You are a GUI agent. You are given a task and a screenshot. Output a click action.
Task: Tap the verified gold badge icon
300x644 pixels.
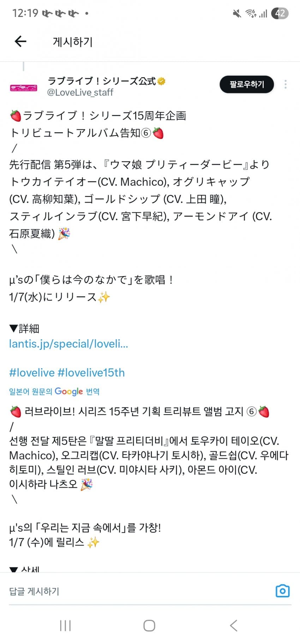[162, 81]
